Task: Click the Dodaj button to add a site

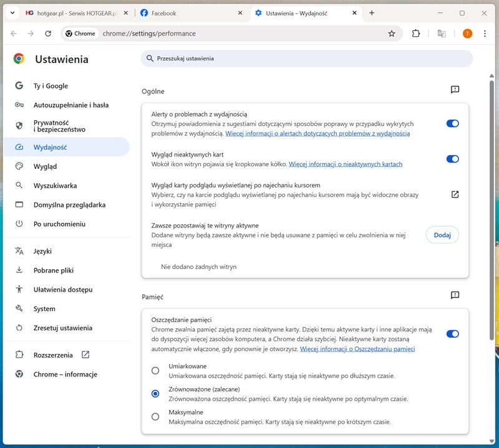Action: (x=442, y=235)
